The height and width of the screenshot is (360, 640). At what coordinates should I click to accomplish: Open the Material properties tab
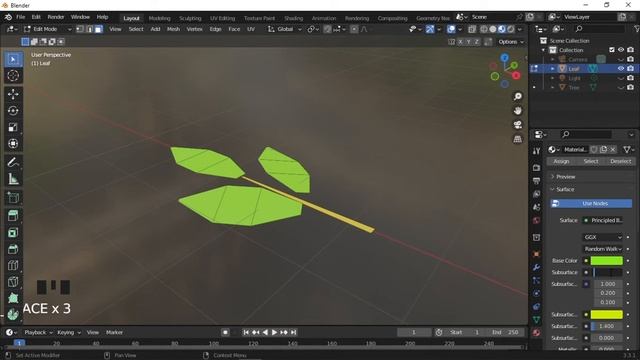click(536, 333)
